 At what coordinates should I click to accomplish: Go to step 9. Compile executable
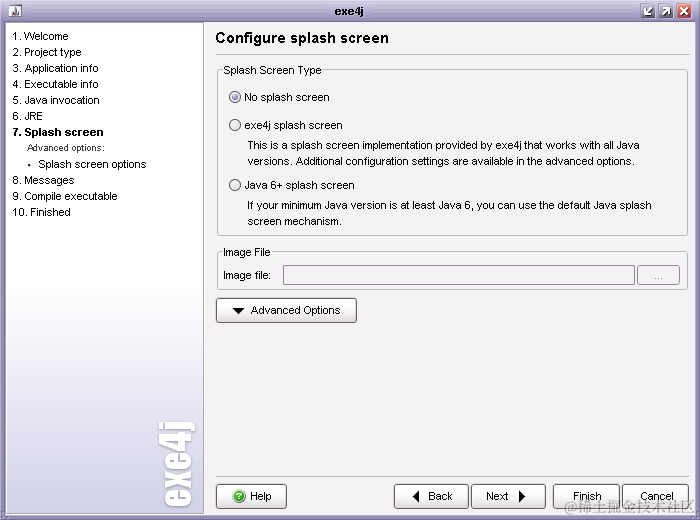click(65, 196)
